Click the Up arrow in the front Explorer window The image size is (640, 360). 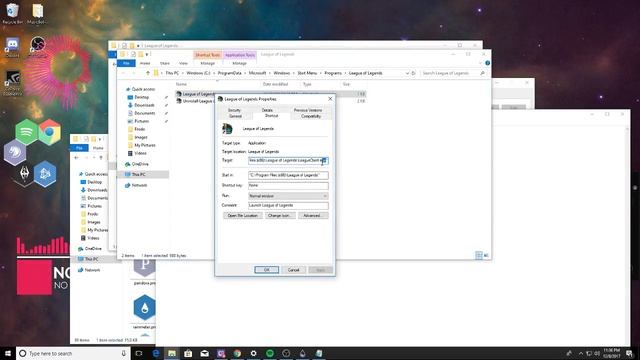[x=148, y=73]
